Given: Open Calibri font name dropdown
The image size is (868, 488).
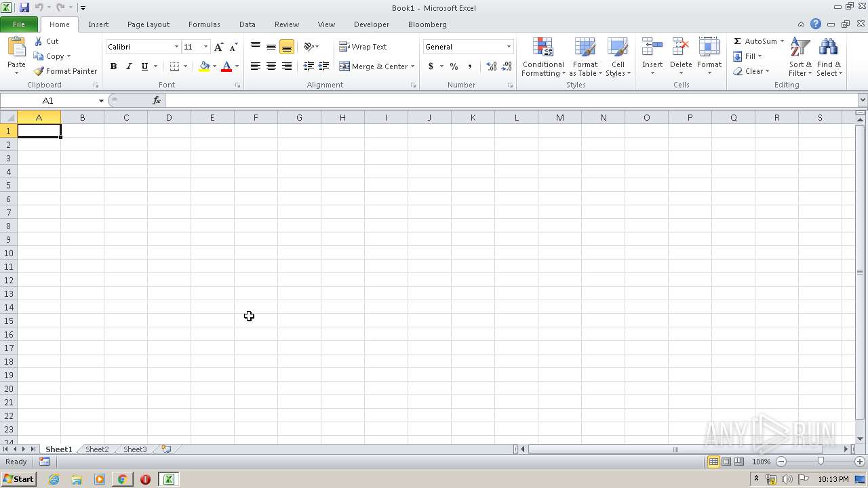Looking at the screenshot, I should [176, 47].
